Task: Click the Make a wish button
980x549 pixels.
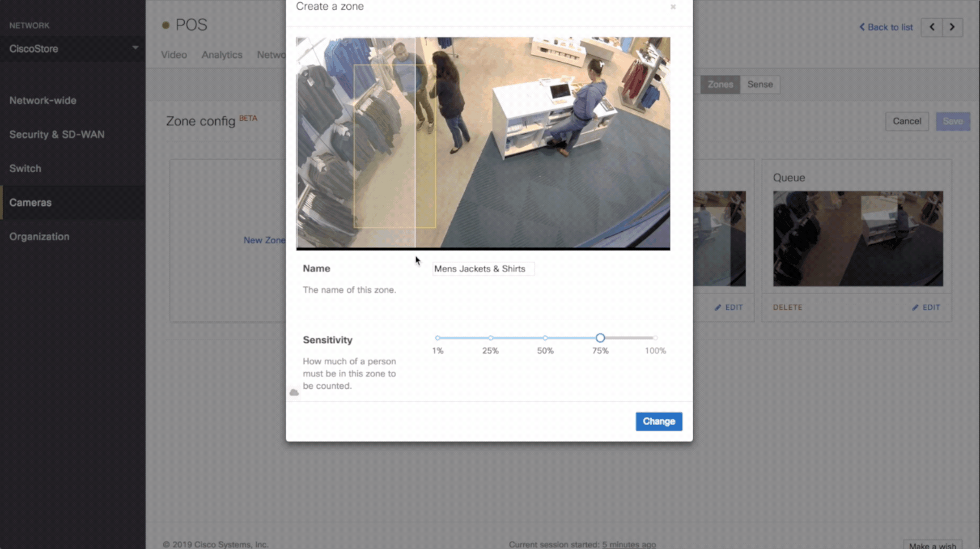Action: (x=932, y=545)
